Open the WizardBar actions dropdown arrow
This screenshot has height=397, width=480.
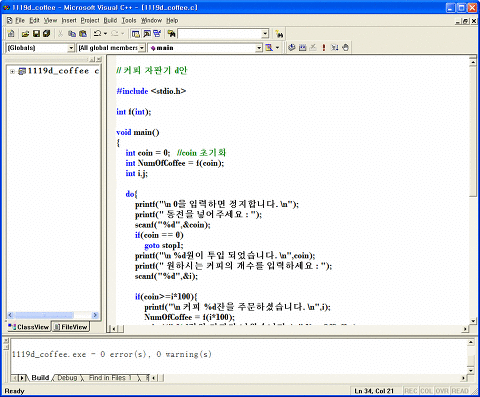(277, 48)
